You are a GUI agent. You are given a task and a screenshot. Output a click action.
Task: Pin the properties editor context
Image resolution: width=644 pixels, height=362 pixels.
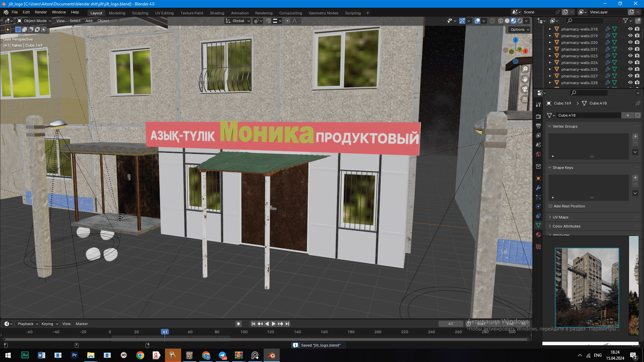[x=638, y=103]
